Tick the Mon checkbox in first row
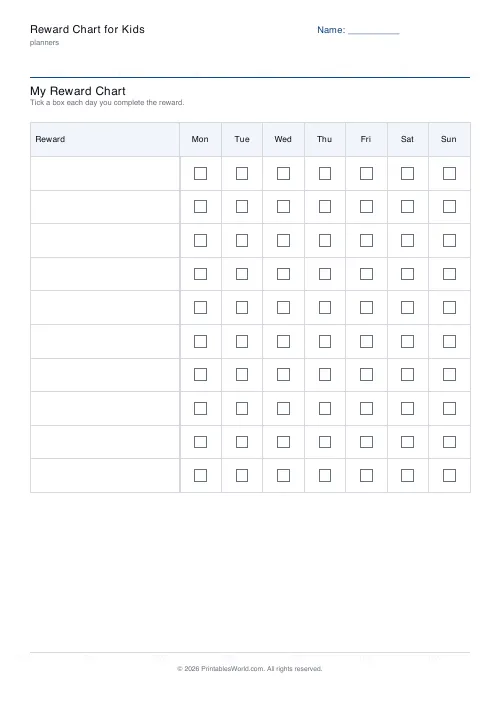500x708 pixels. (x=200, y=173)
